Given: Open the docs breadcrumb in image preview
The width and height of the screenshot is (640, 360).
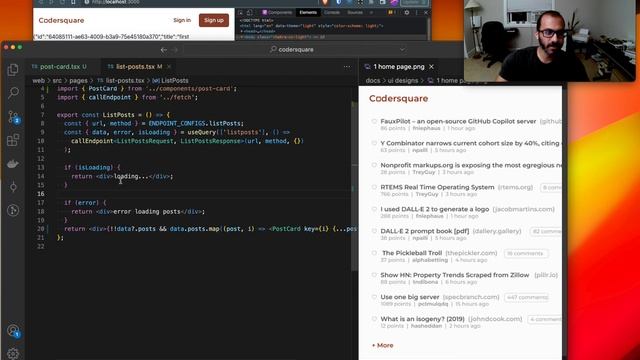Looking at the screenshot, I should pos(373,81).
